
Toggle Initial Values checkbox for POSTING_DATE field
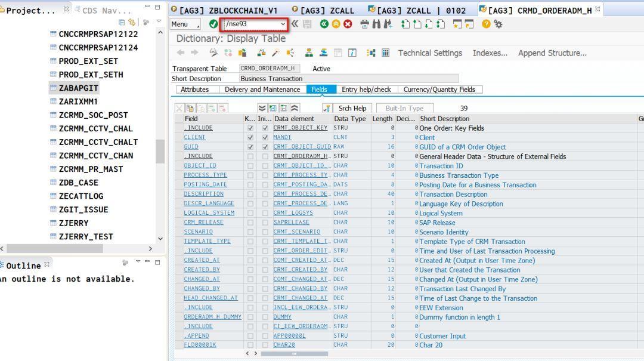point(265,184)
